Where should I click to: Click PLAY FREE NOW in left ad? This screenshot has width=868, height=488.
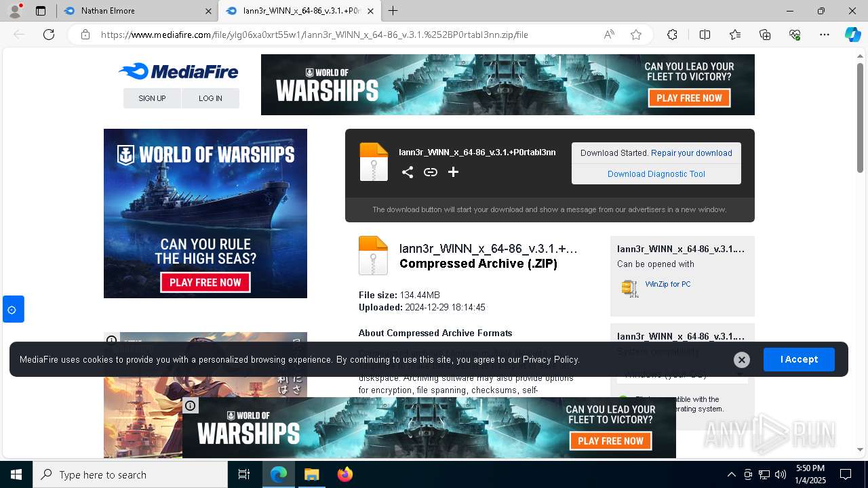[x=205, y=282]
